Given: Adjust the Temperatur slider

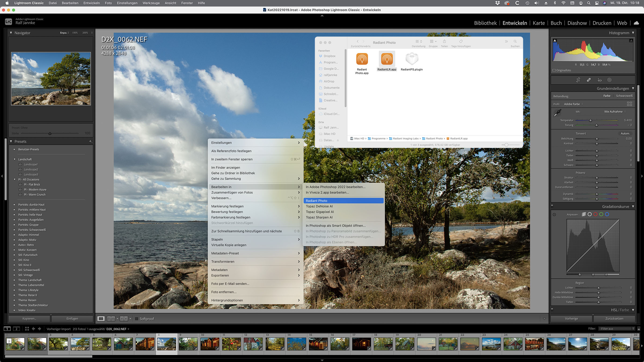Looking at the screenshot, I should (x=590, y=120).
